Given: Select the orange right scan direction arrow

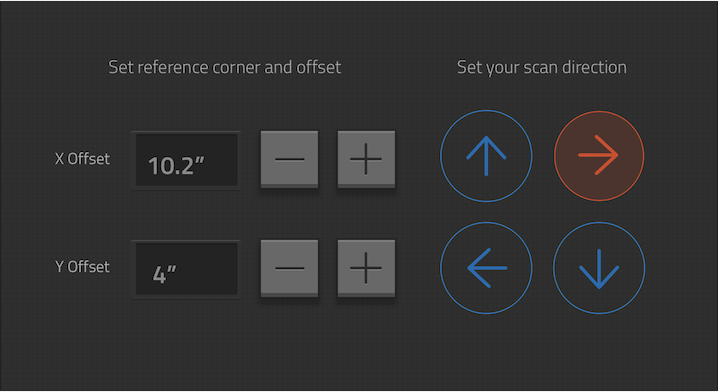Looking at the screenshot, I should tap(599, 156).
